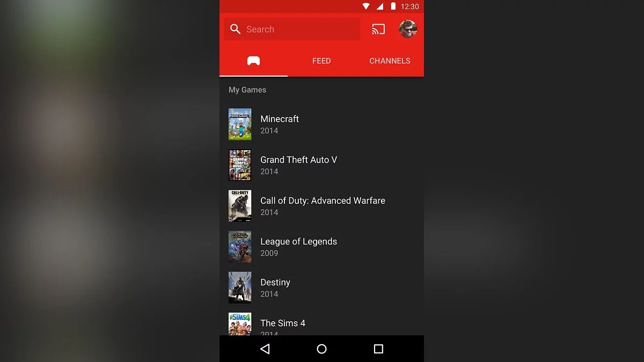
Task: Tap the cellular signal status icon
Action: point(380,6)
